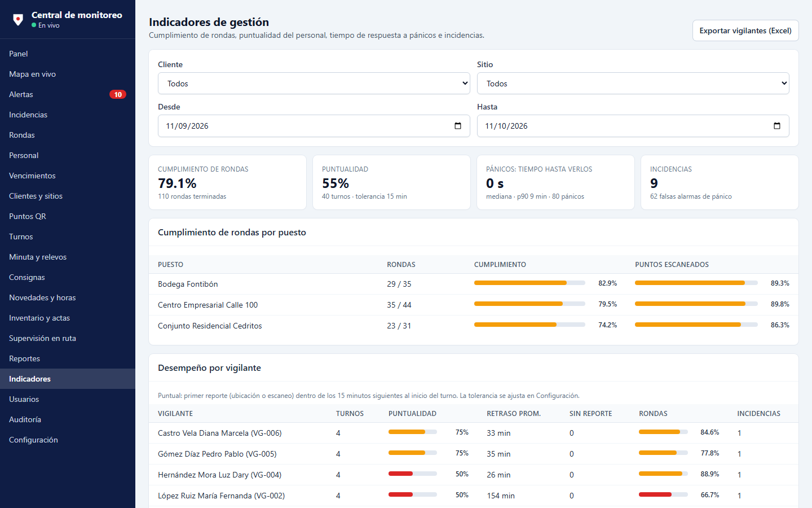Expand the Sitio dropdown
This screenshot has height=508, width=812.
633,84
